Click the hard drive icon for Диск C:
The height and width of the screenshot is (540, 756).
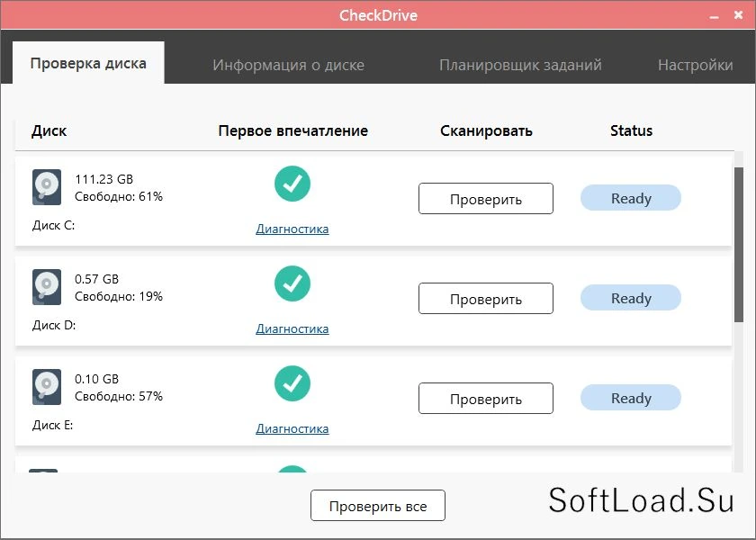(47, 187)
